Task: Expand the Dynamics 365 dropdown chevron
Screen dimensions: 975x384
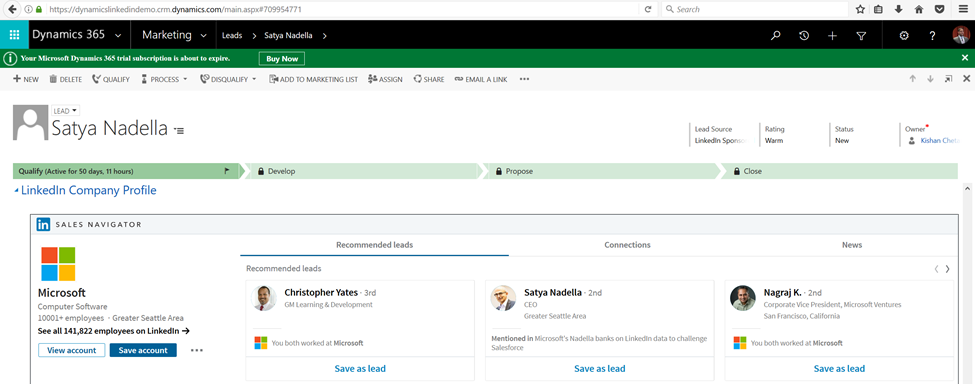Action: tap(118, 35)
